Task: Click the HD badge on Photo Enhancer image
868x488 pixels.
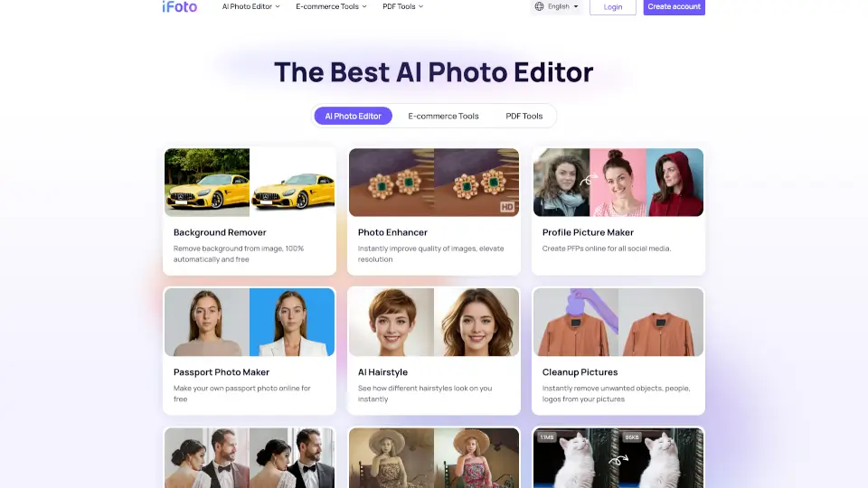Action: click(507, 207)
